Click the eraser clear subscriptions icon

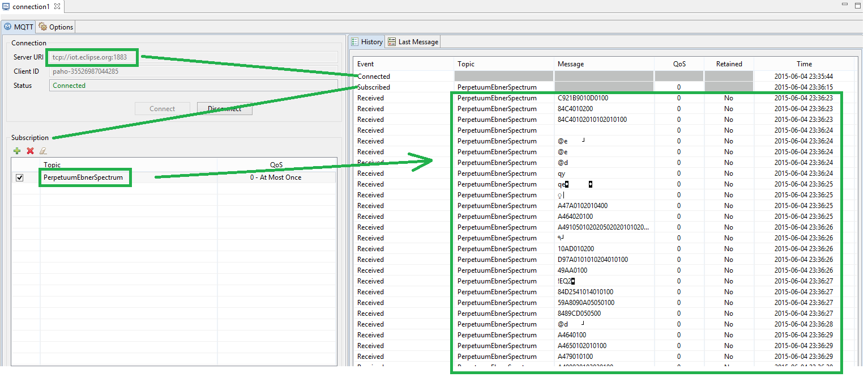[43, 151]
